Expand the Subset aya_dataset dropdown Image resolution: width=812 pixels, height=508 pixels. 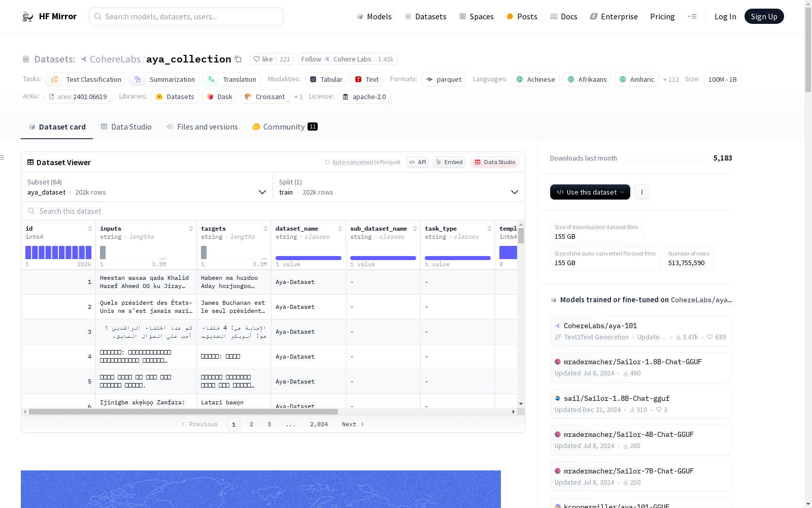coord(147,187)
